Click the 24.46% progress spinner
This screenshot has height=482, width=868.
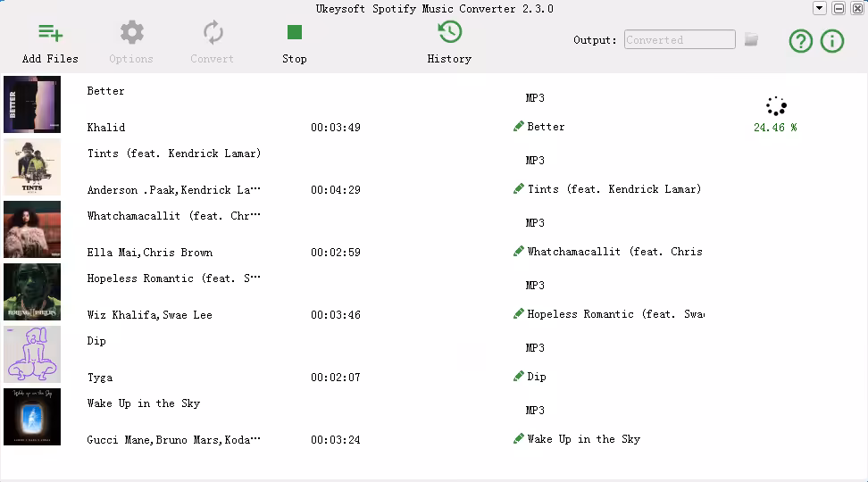coord(775,107)
